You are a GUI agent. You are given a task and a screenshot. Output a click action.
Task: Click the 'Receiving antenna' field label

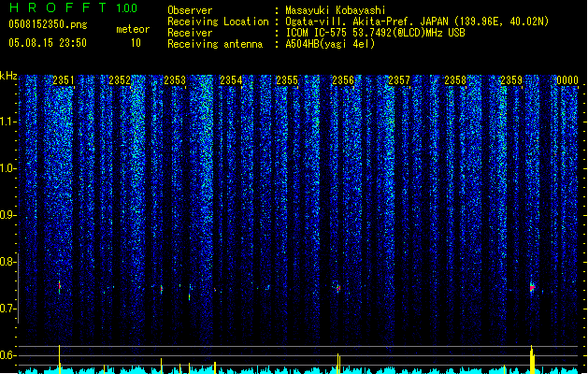(x=215, y=44)
